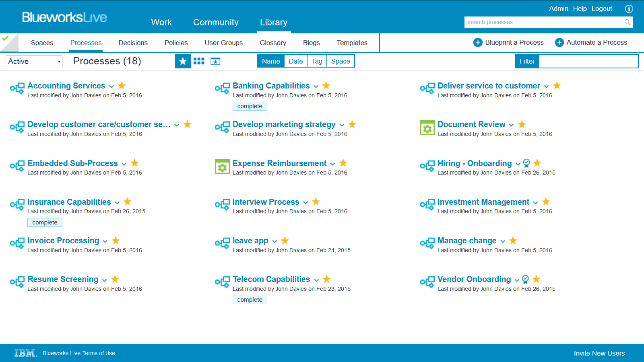Expand the chevron next to Hiring - Onboarding
Screen dimensions: 644x362
point(518,164)
